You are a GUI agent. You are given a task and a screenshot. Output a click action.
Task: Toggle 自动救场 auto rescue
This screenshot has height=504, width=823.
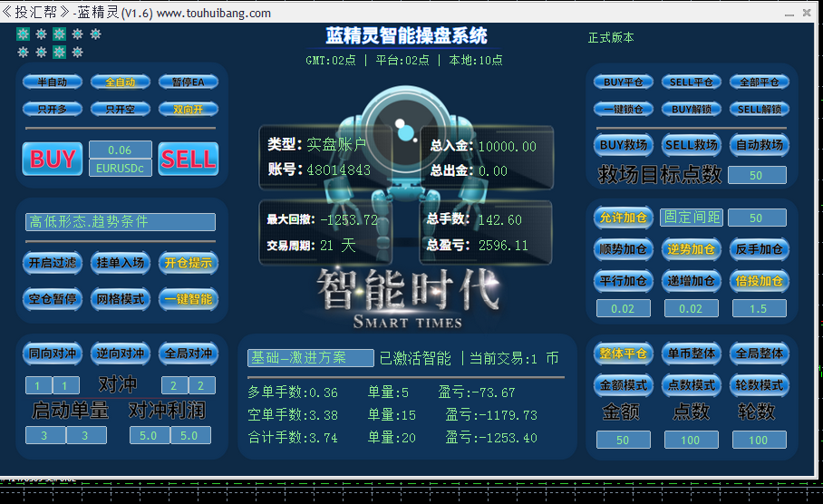(760, 145)
